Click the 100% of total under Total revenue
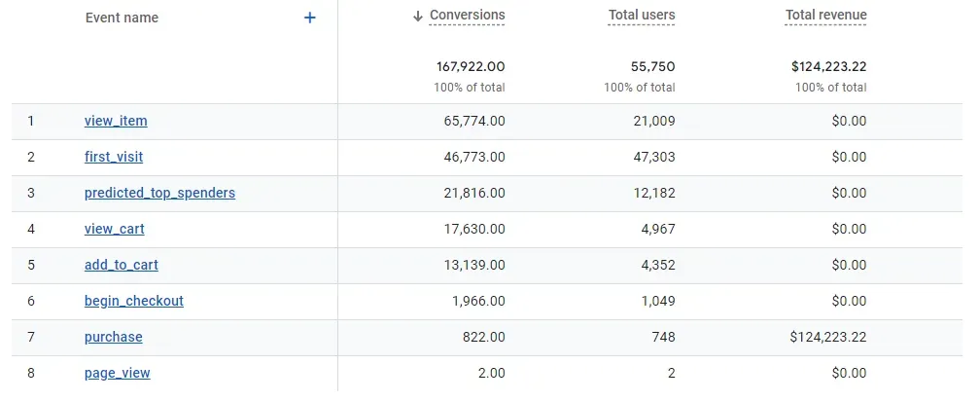980x401 pixels. 830,88
